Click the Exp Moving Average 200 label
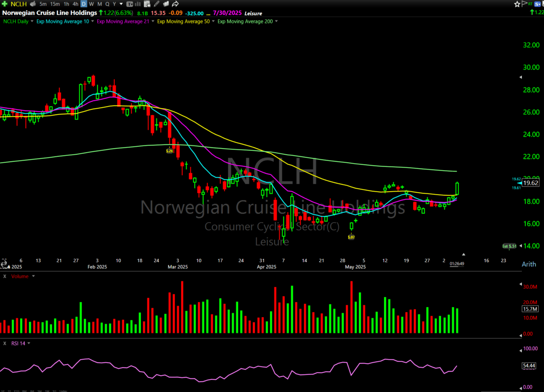Image resolution: width=544 pixels, height=392 pixels. point(245,21)
